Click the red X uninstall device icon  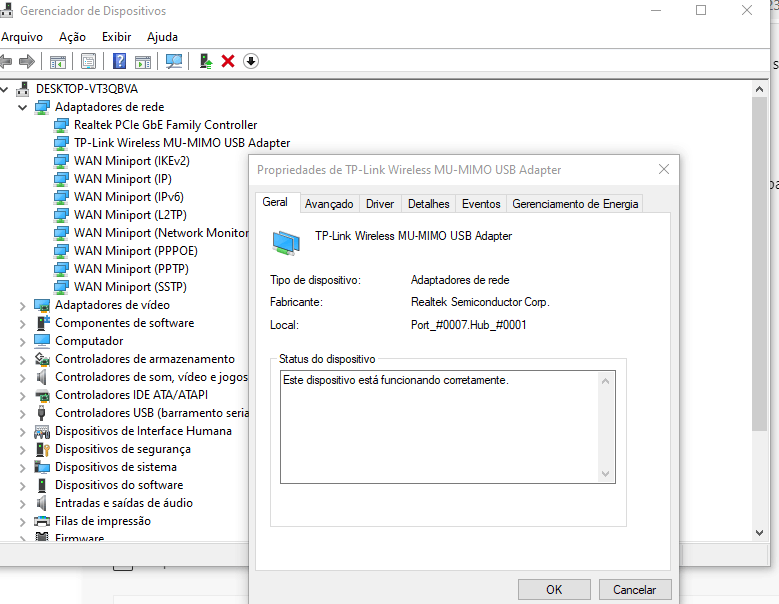coord(228,62)
